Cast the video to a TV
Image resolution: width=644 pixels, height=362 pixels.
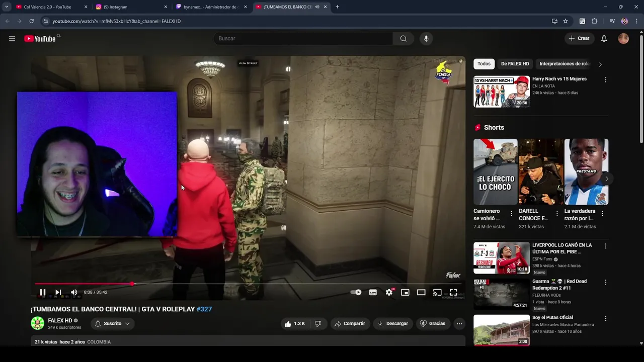437,292
